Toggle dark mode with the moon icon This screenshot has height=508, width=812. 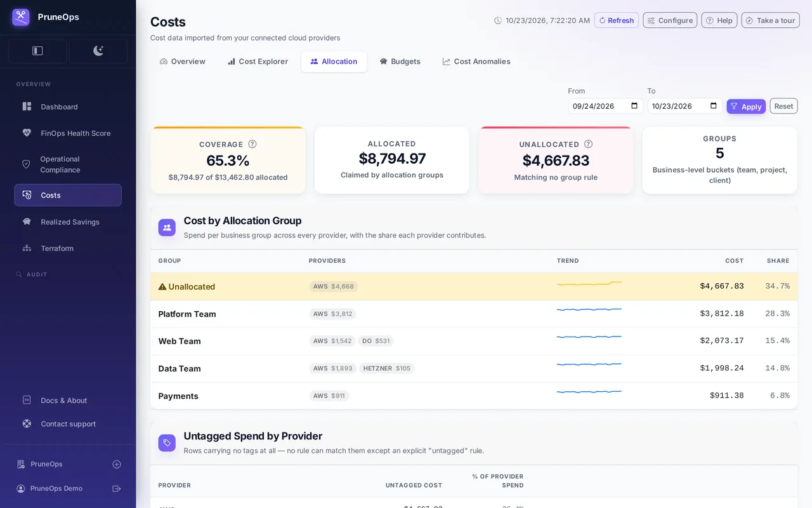[x=98, y=51]
